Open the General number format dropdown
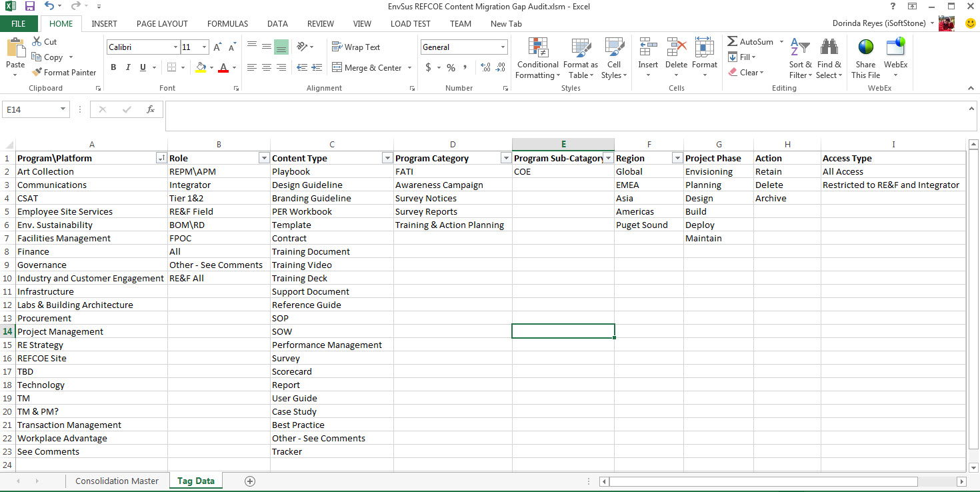 tap(503, 47)
